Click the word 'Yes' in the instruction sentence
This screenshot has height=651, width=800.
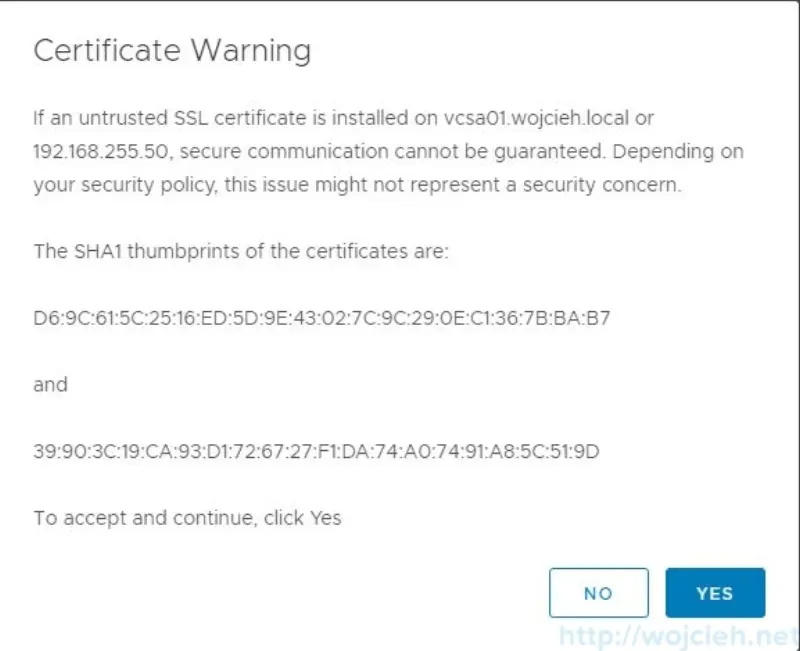328,518
